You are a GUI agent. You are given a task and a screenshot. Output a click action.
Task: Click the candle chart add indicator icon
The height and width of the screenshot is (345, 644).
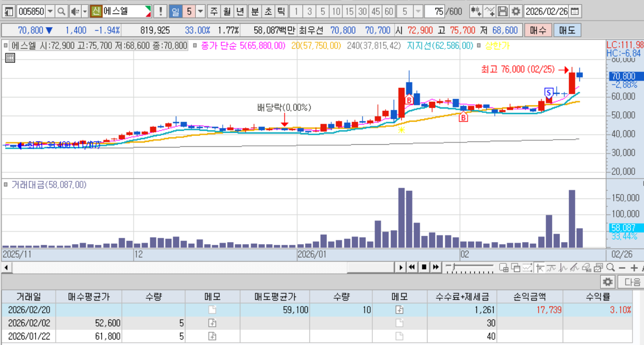tap(475, 12)
